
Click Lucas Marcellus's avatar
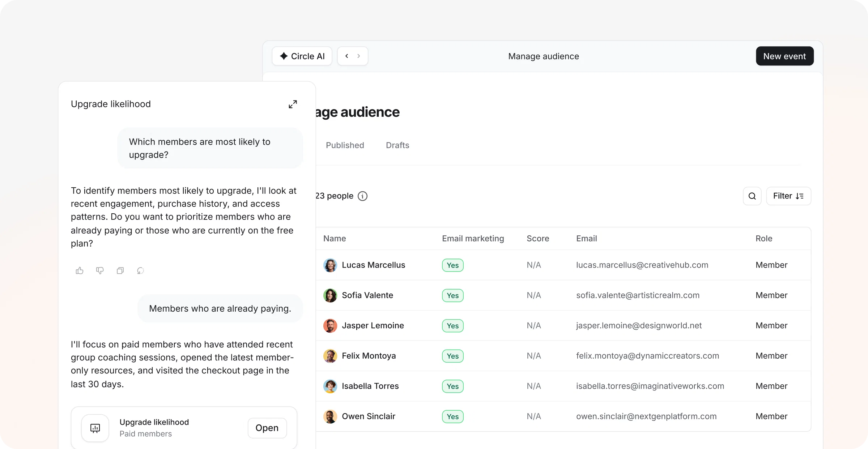coord(330,265)
